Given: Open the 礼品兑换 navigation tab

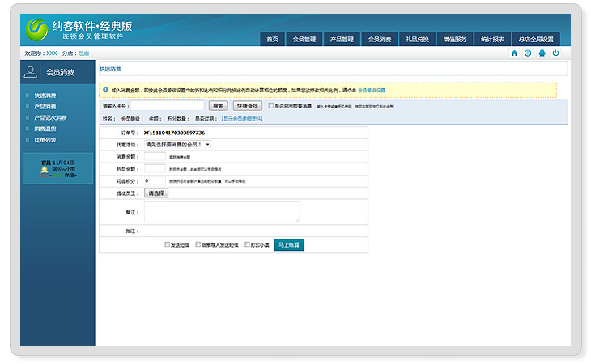Looking at the screenshot, I should 417,39.
